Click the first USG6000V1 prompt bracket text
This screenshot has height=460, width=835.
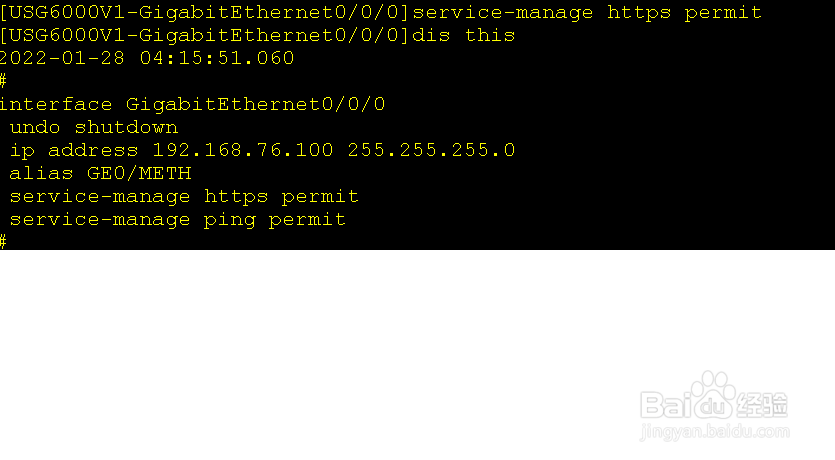pyautogui.click(x=204, y=12)
